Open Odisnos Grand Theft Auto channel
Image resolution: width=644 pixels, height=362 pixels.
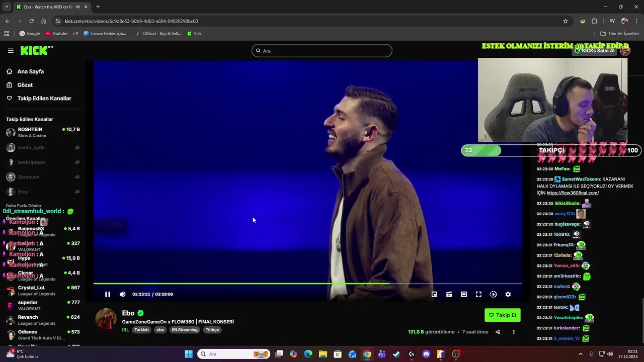[43, 335]
